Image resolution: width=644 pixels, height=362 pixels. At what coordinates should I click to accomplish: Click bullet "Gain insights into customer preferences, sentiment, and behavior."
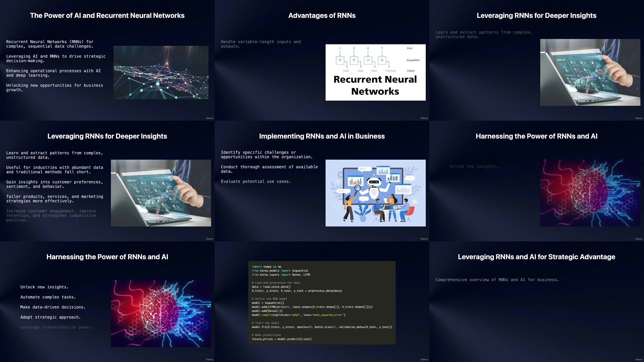coord(54,184)
